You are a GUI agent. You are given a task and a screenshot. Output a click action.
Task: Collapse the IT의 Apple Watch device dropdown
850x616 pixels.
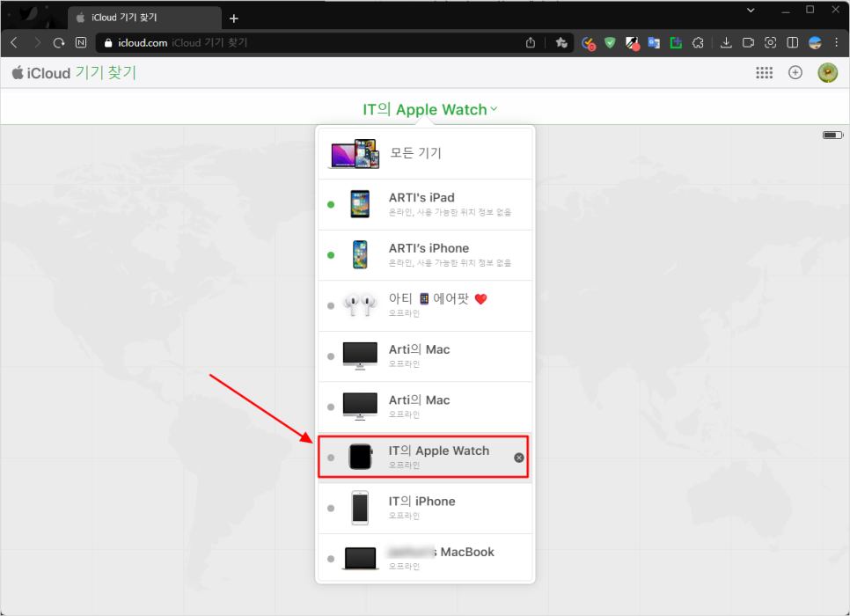[x=430, y=109]
